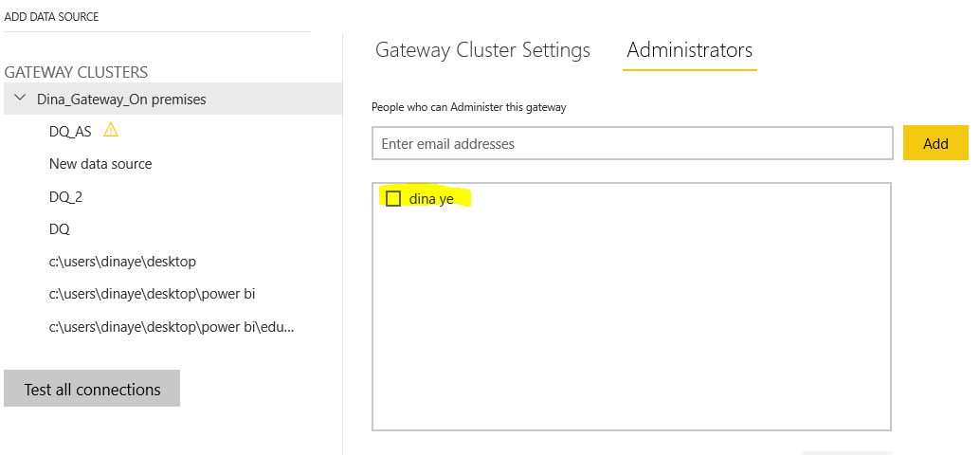This screenshot has height=455, width=980.
Task: Select Dina_Gateway_On premises cluster name
Action: coord(121,99)
